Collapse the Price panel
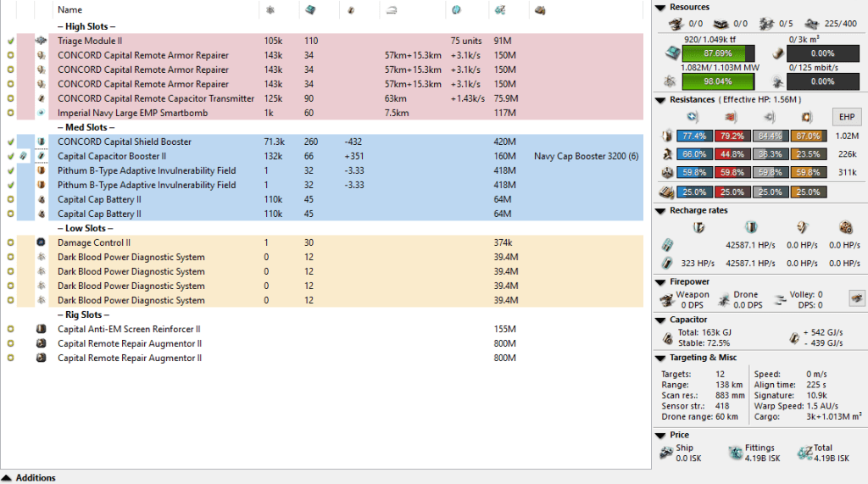The height and width of the screenshot is (484, 868). (x=660, y=435)
